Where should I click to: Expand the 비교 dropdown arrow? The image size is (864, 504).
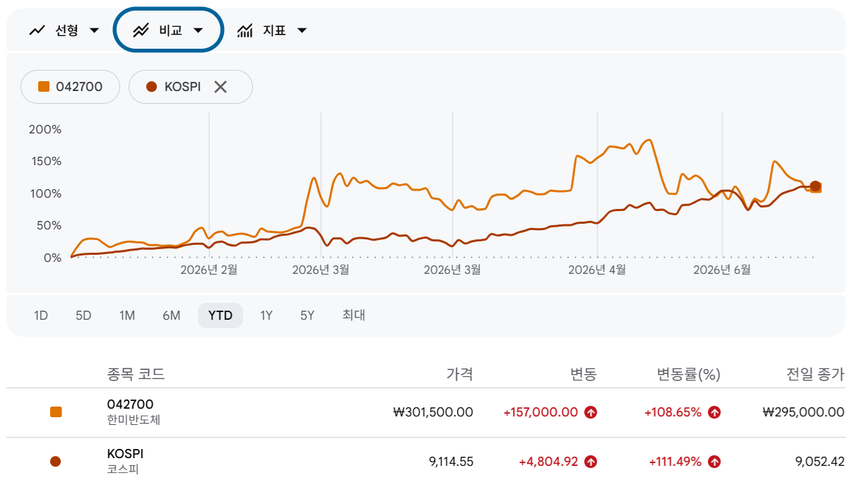pyautogui.click(x=198, y=30)
